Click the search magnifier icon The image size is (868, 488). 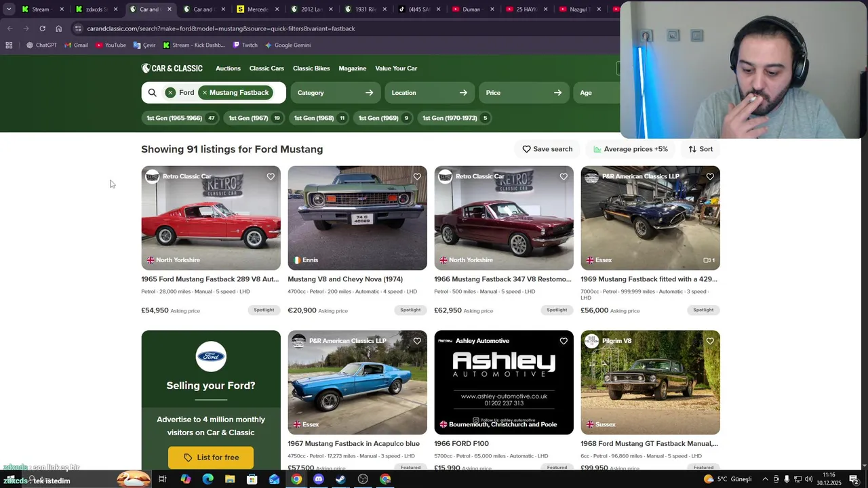pyautogui.click(x=152, y=93)
